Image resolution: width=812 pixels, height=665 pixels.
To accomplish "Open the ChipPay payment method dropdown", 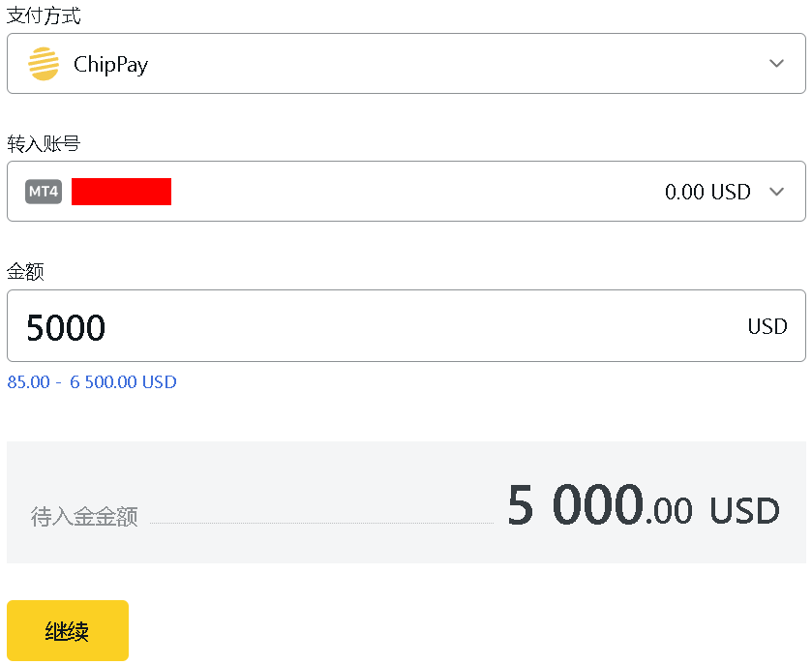I will click(406, 64).
